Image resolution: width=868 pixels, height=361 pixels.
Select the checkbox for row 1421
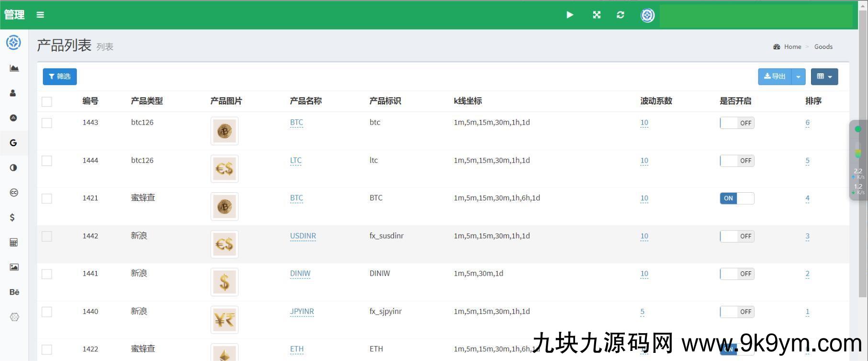click(47, 198)
